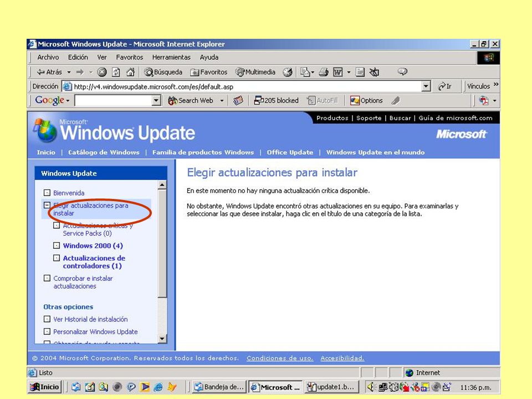Click the Mail icon in toolbar

click(305, 72)
